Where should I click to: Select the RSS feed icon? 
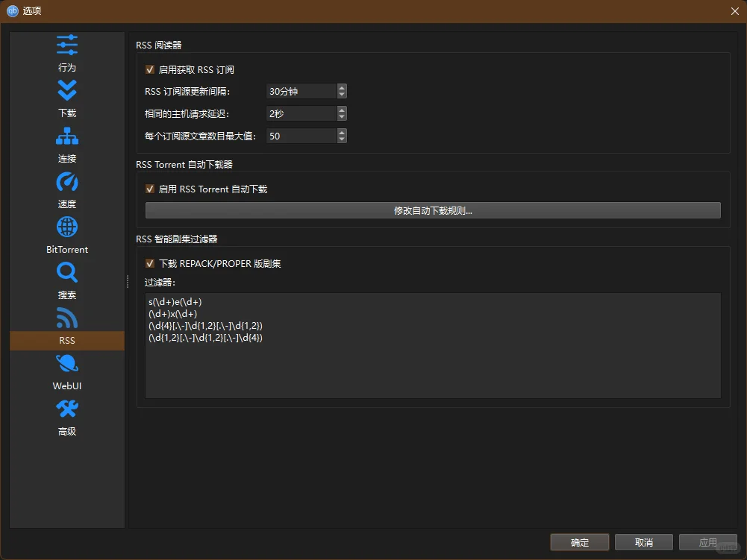(x=66, y=318)
